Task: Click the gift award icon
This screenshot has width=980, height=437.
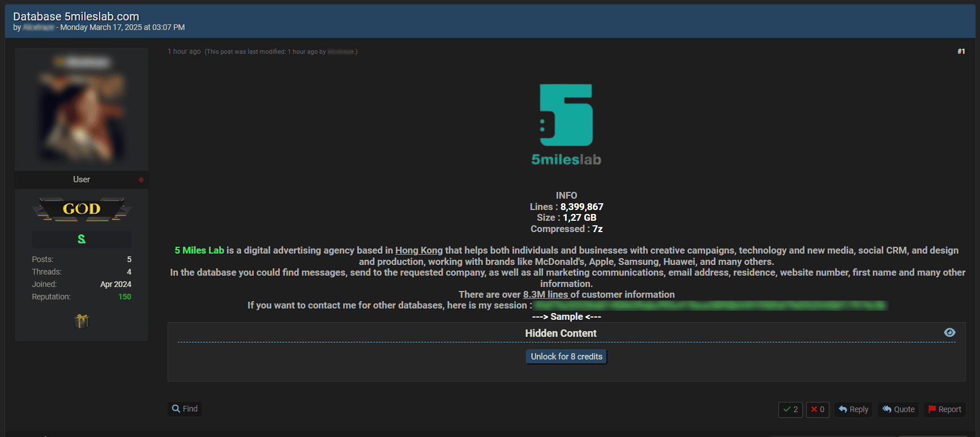Action: pos(82,321)
